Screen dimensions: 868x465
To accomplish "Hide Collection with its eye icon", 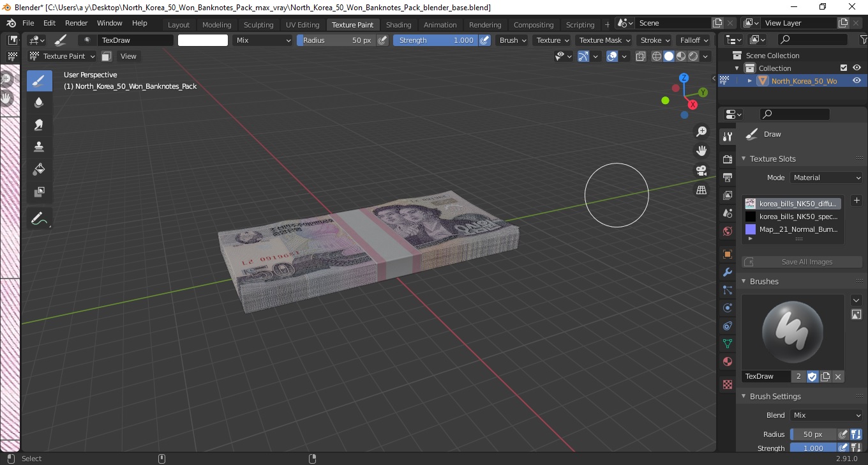I will pyautogui.click(x=857, y=68).
